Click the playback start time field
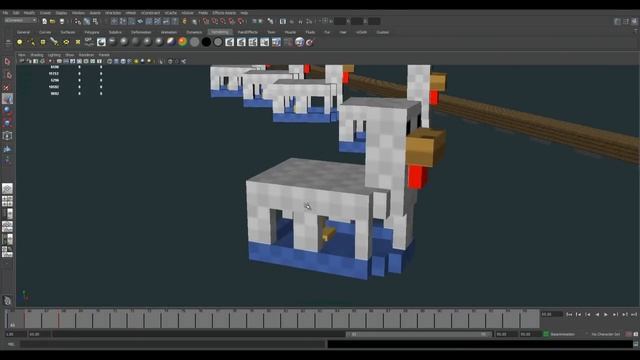The width and height of the screenshot is (640, 360). [x=39, y=334]
